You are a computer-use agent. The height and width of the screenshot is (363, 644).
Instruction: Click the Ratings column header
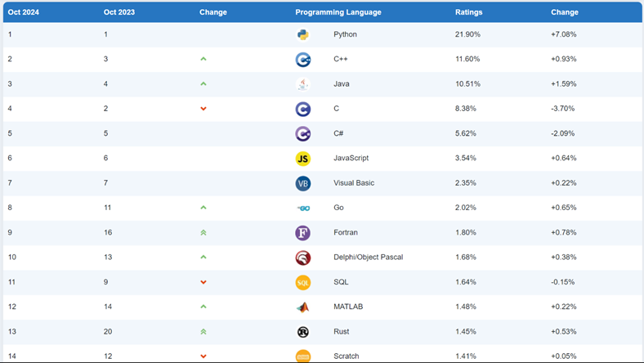(x=468, y=12)
